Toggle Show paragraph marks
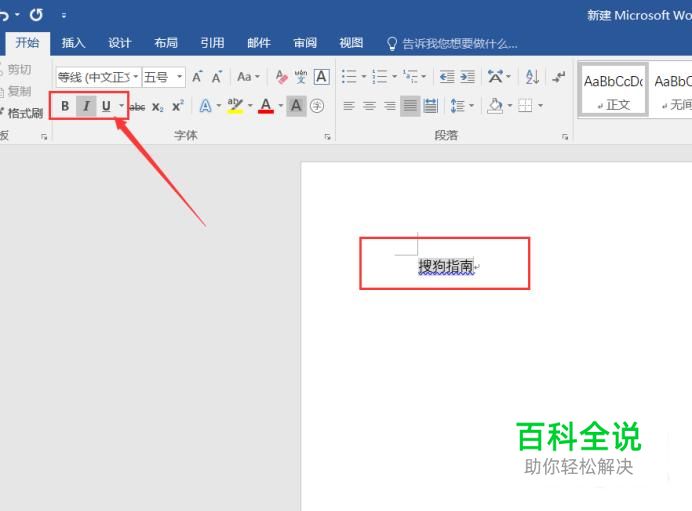Screen dimensions: 692x511 (x=559, y=77)
